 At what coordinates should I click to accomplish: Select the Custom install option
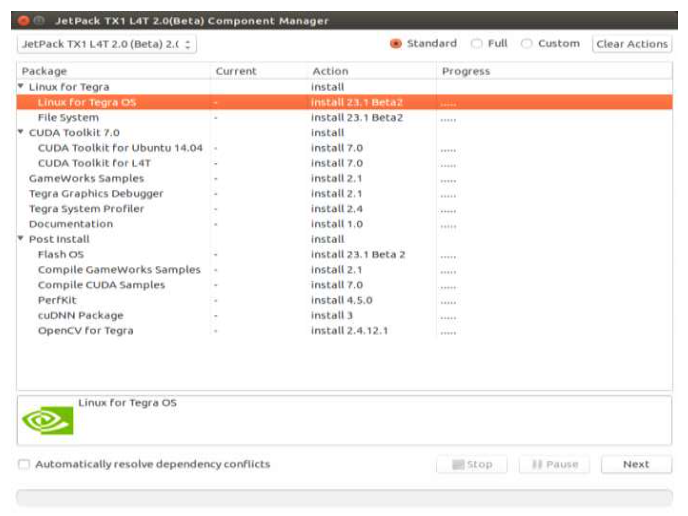point(527,44)
